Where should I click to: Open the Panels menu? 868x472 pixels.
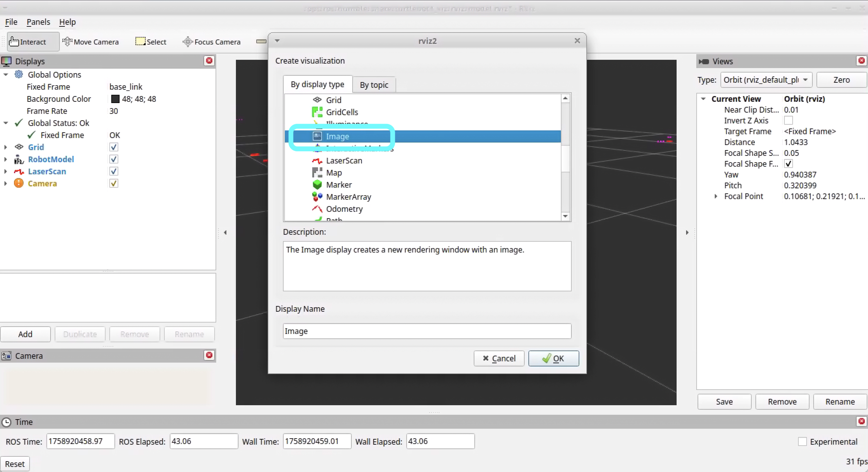38,22
